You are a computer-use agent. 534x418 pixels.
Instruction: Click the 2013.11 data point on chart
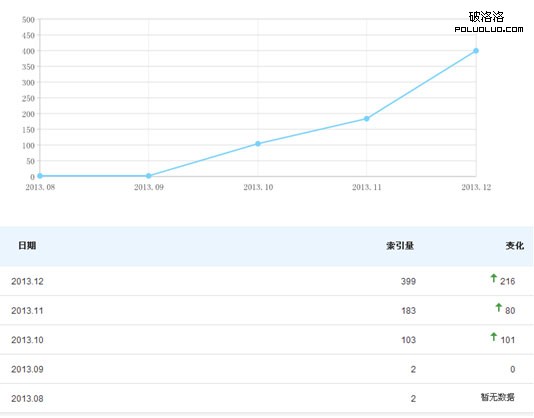point(366,119)
